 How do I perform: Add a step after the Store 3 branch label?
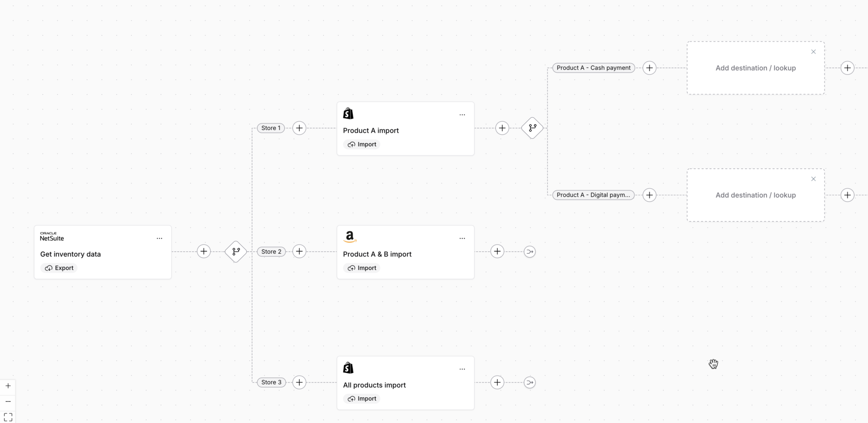(x=299, y=382)
